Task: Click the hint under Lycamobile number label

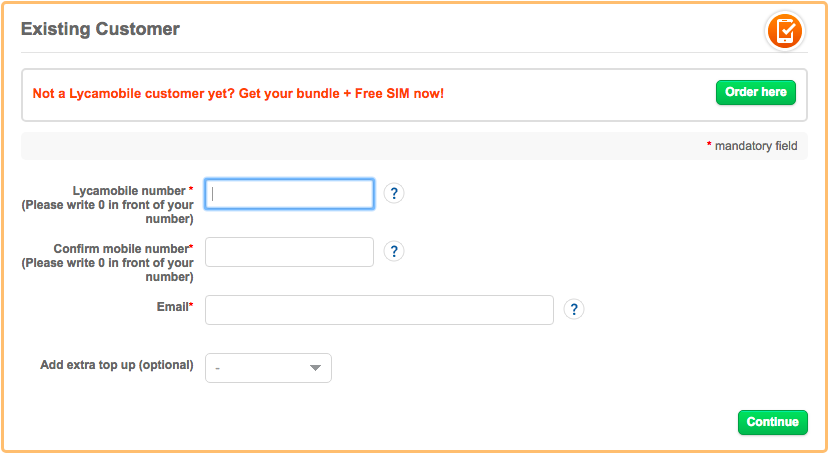Action: click(107, 212)
